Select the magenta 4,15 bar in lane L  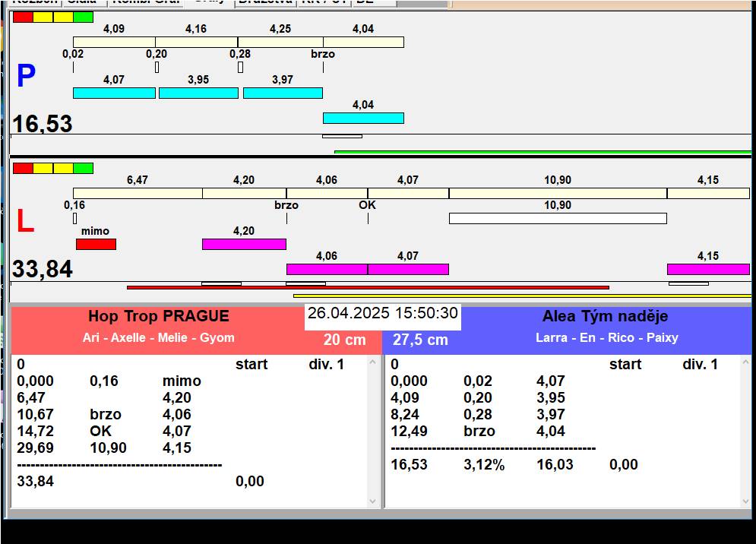pos(708,269)
